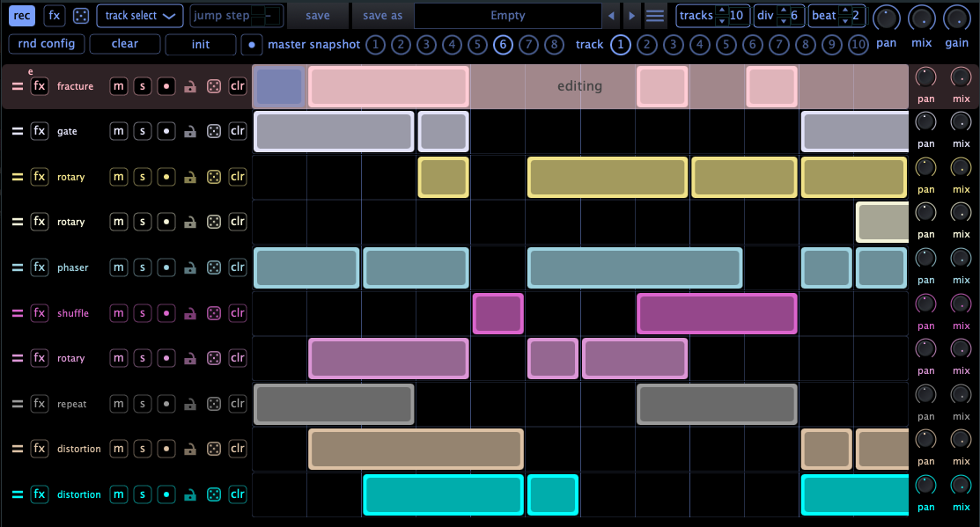
Task: Open the fx editor for the phaser track
Action: point(40,267)
